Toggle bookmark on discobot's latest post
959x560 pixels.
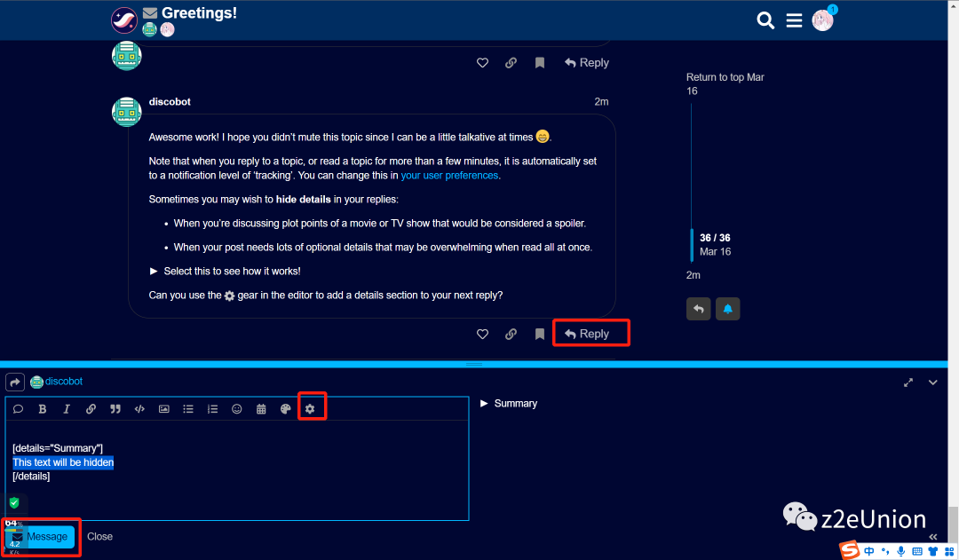[539, 335]
